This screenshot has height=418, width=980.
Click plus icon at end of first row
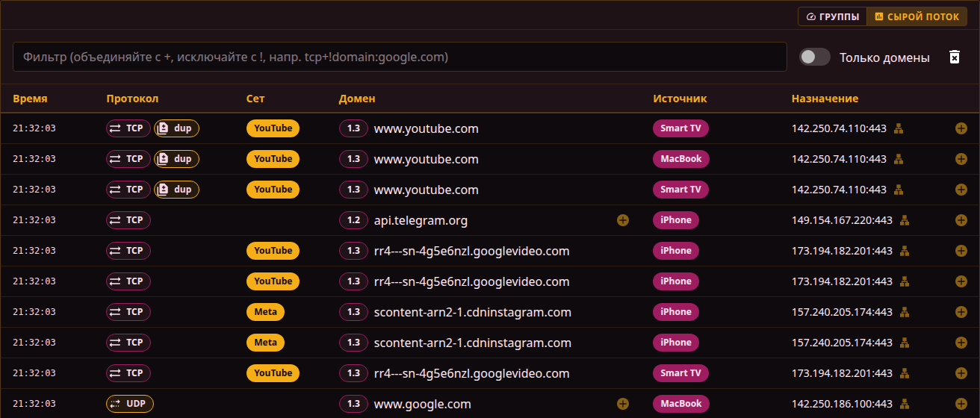click(x=961, y=128)
